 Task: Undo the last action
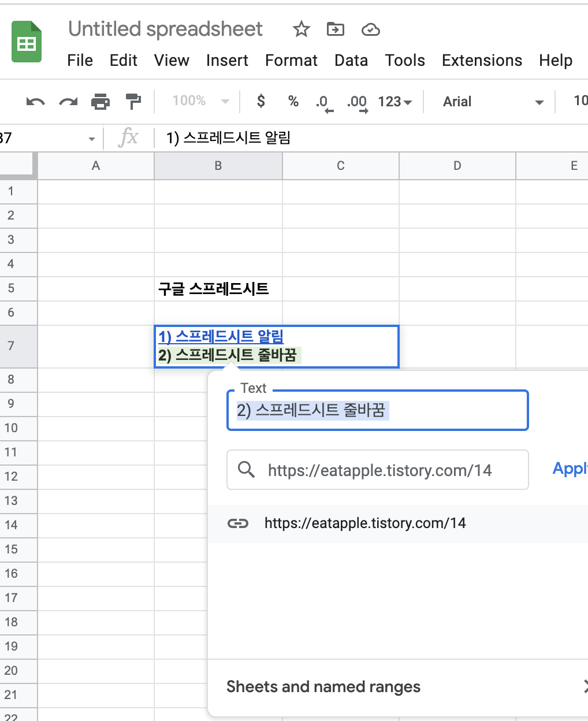point(36,102)
